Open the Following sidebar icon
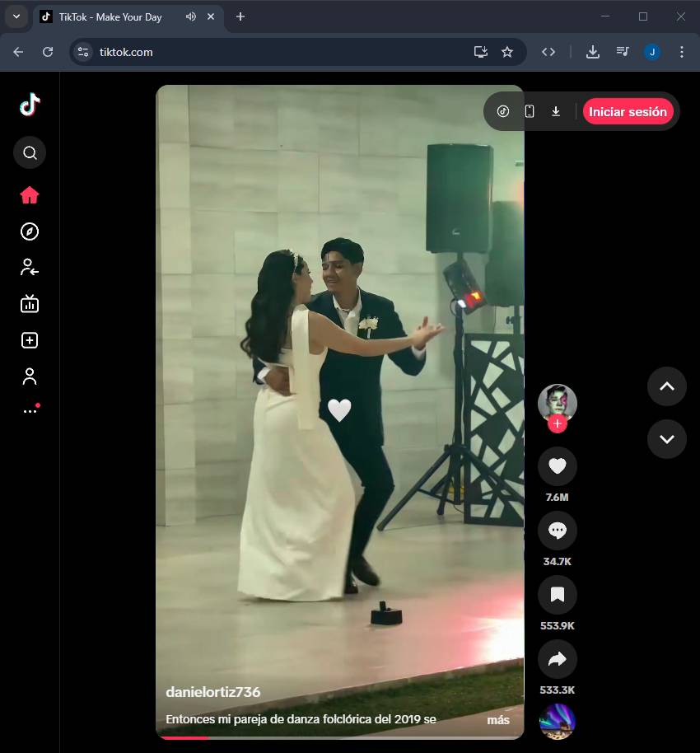This screenshot has width=700, height=753. [x=30, y=267]
